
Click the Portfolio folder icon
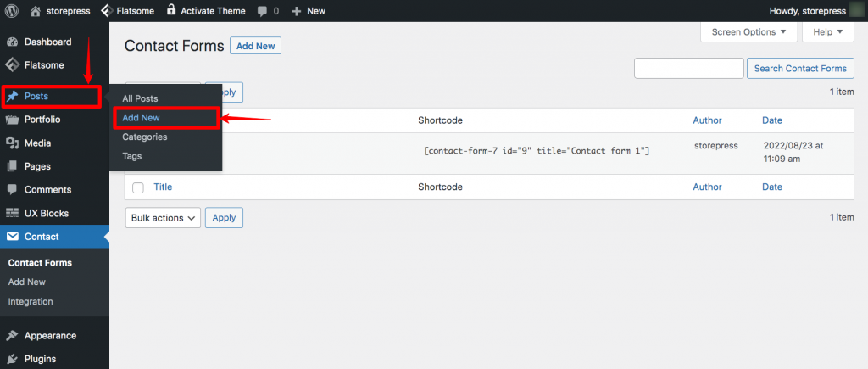click(x=12, y=120)
